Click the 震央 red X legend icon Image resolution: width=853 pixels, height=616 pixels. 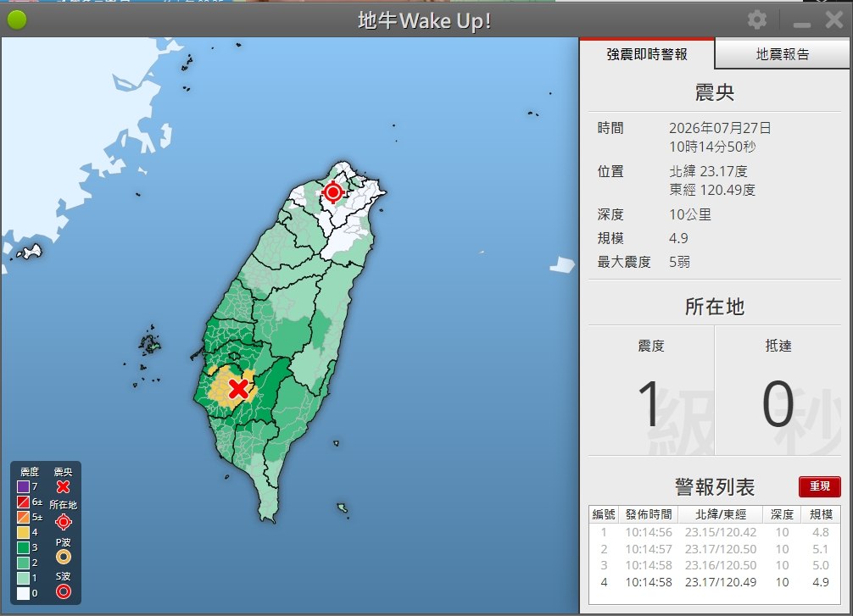63,486
